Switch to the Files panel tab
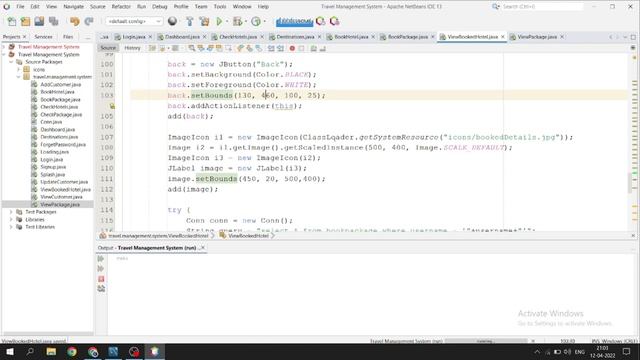 (68, 37)
